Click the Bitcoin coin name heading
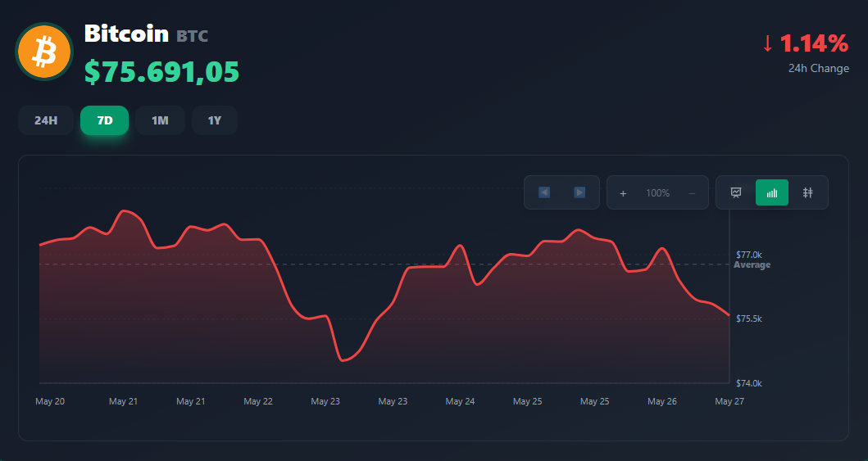This screenshot has height=461, width=868. pyautogui.click(x=126, y=34)
